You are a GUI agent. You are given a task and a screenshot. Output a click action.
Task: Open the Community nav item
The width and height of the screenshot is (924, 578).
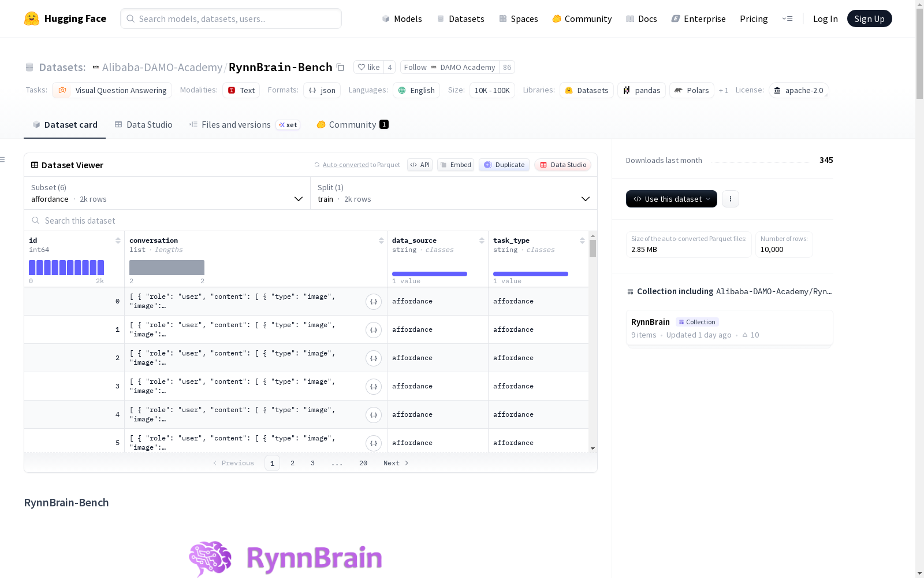point(582,18)
